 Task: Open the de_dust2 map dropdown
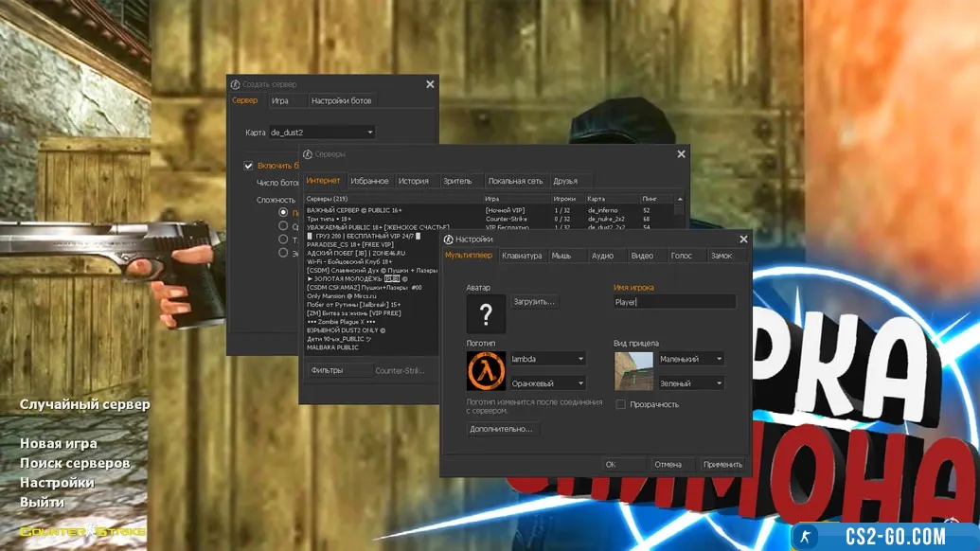(322, 133)
